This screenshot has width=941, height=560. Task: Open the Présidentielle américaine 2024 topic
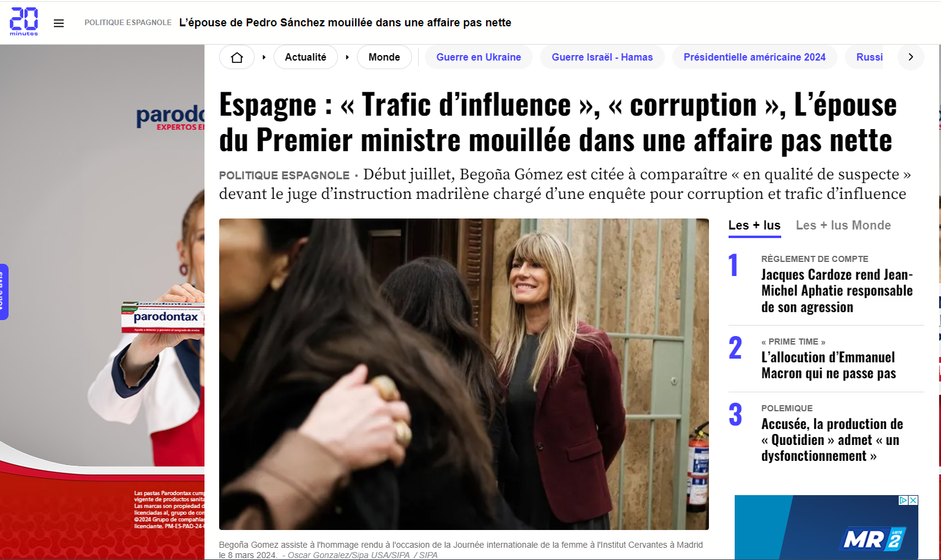[755, 57]
